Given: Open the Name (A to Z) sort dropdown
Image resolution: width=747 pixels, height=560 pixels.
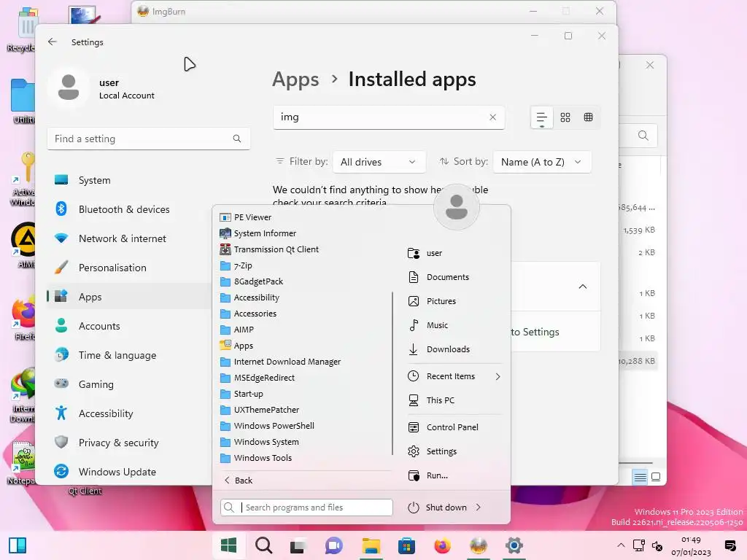Looking at the screenshot, I should coord(542,162).
